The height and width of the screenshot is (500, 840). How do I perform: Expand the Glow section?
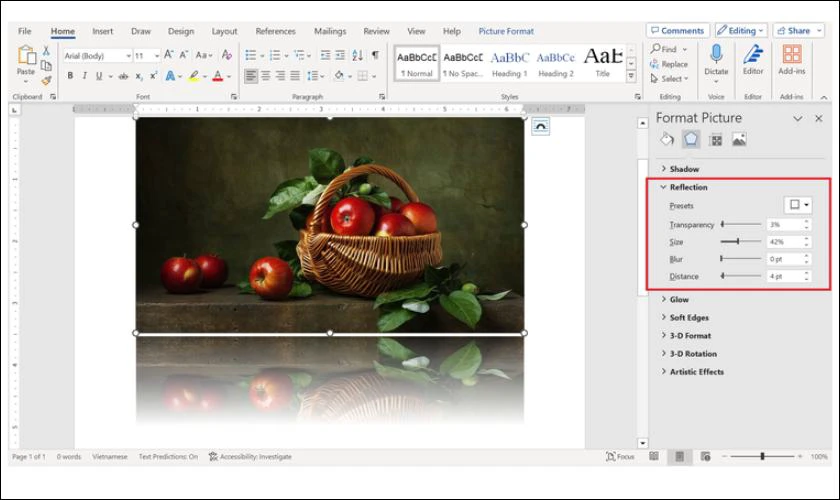pyautogui.click(x=675, y=300)
